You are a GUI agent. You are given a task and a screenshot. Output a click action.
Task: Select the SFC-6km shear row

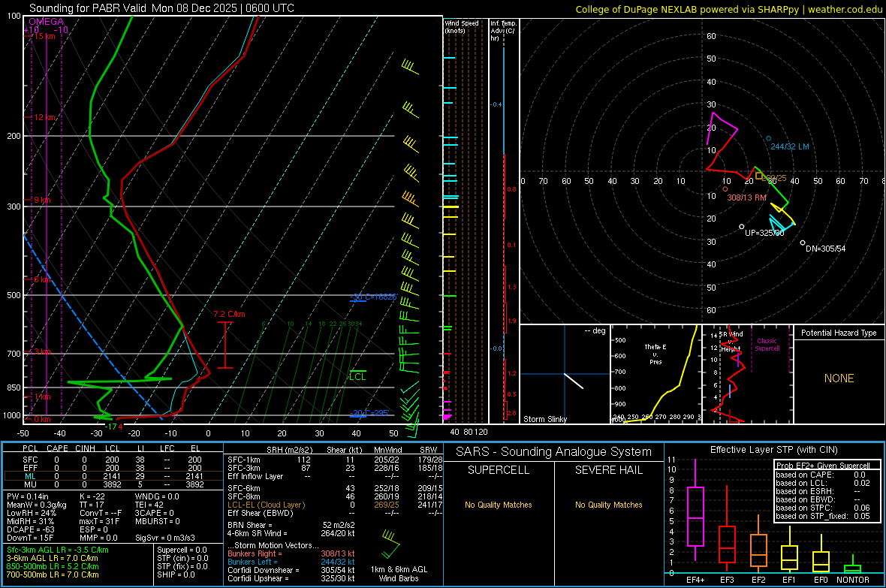(335, 488)
